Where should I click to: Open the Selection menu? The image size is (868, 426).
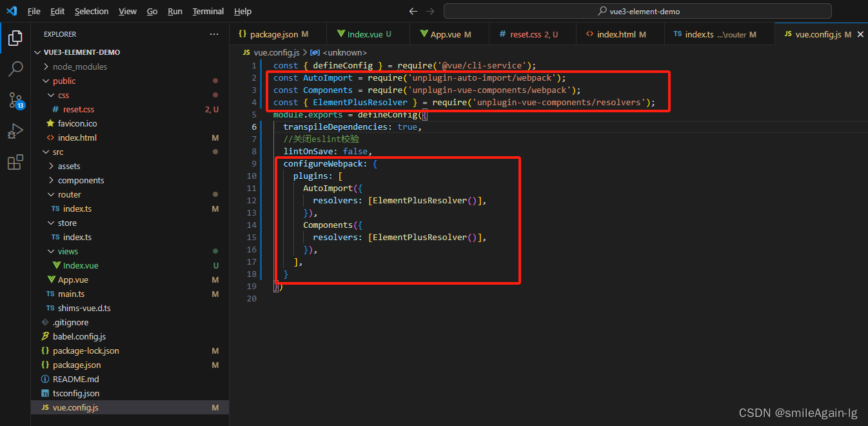[x=92, y=12]
